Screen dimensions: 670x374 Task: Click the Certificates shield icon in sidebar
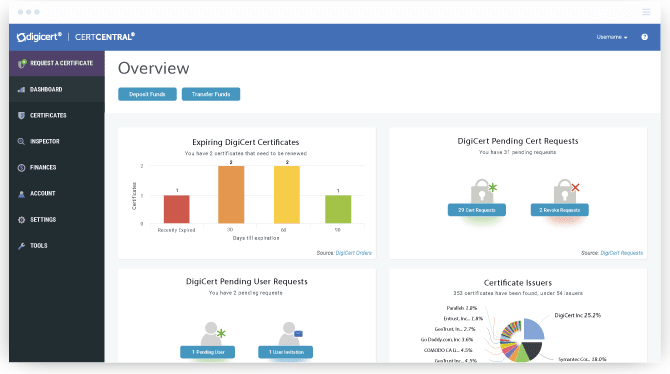point(21,115)
